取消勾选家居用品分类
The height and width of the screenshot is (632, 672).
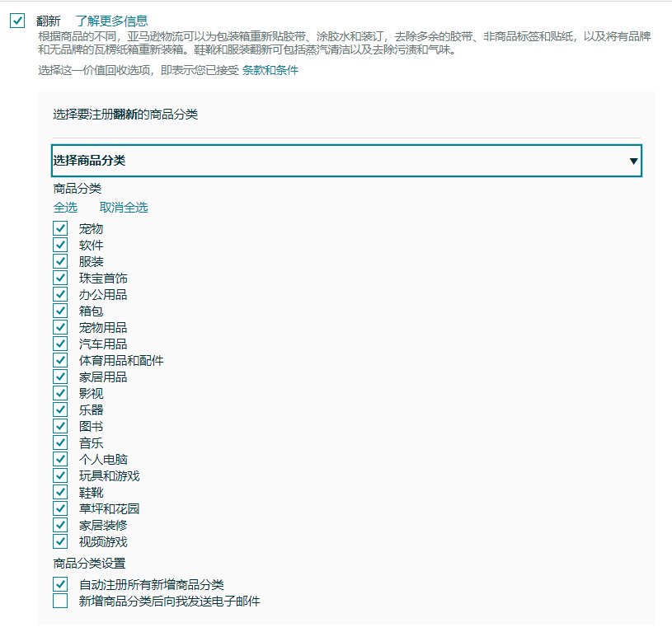pos(60,377)
